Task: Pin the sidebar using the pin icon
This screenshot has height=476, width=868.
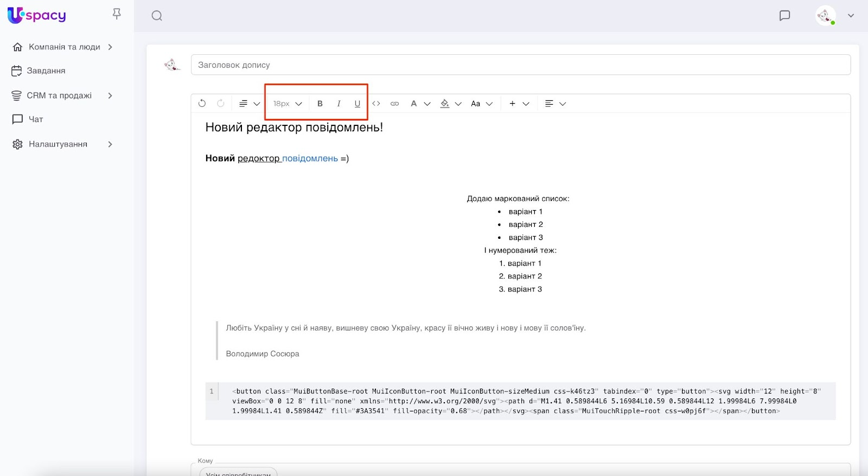Action: (x=117, y=14)
